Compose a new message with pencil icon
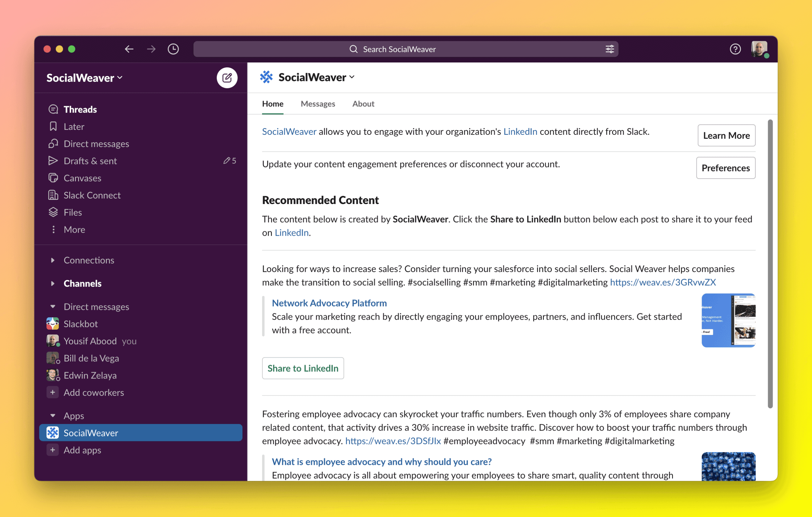Screen dimensions: 812x517 227,78
